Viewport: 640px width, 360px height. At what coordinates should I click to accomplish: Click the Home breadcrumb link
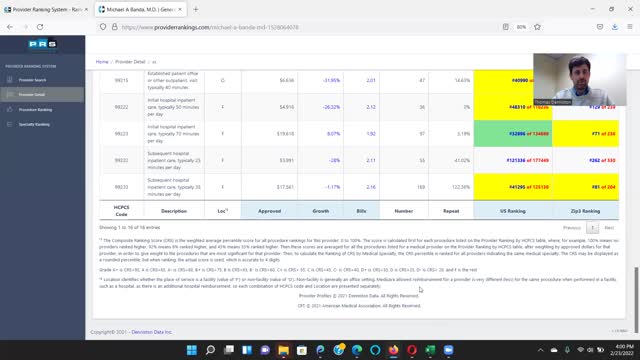pyautogui.click(x=102, y=62)
